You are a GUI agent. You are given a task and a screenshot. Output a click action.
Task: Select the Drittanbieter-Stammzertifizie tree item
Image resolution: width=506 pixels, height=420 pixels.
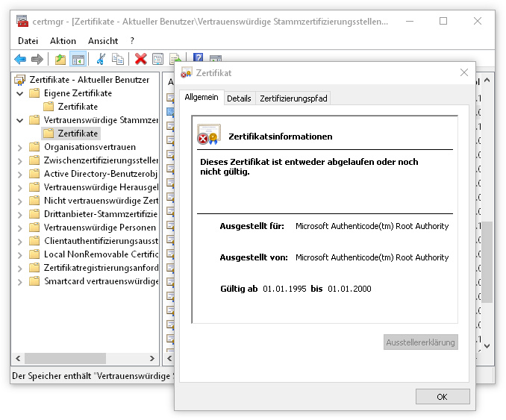coord(101,214)
